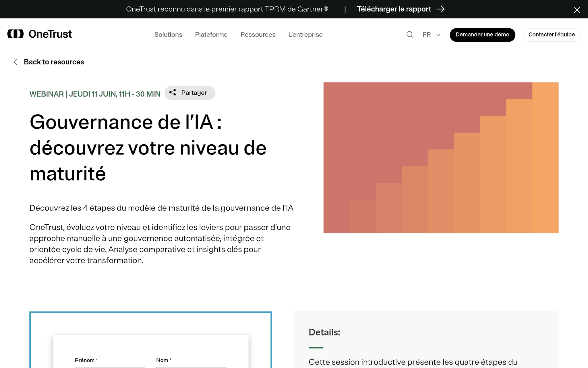The image size is (588, 368).
Task: Click the orange staircase webinar image
Action: point(441,158)
